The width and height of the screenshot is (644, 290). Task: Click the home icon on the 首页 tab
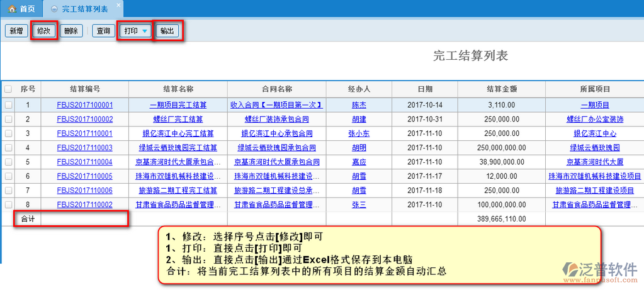pyautogui.click(x=11, y=9)
